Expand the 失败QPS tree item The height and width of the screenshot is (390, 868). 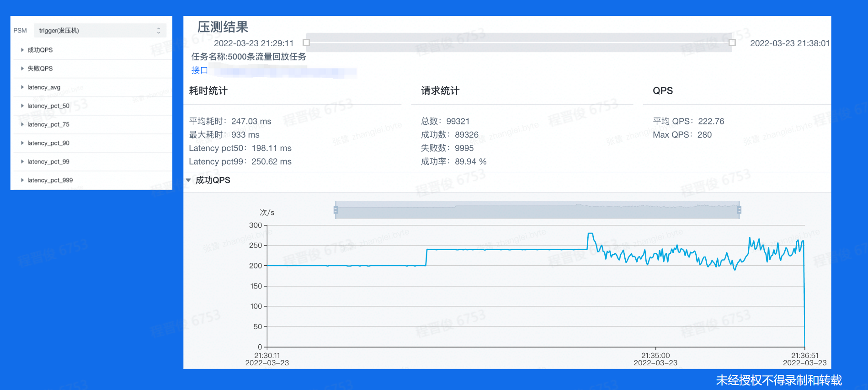[22, 69]
